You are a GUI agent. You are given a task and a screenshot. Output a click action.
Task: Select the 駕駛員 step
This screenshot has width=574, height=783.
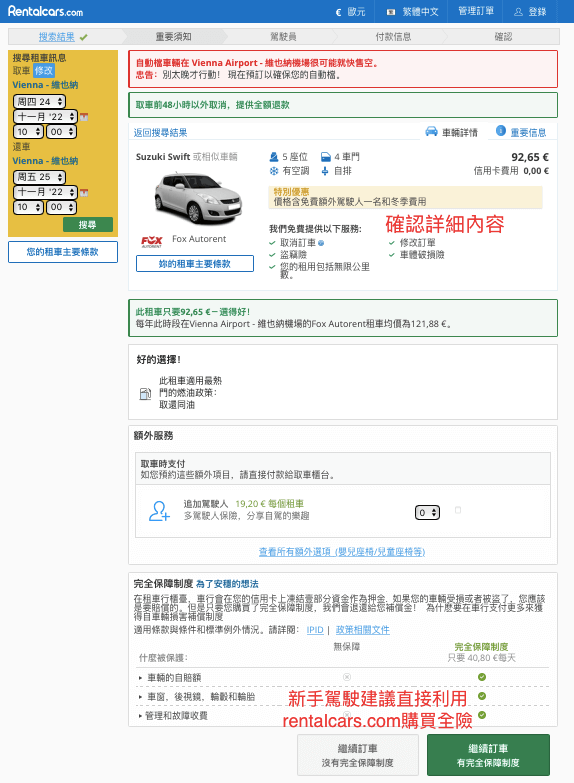point(283,36)
